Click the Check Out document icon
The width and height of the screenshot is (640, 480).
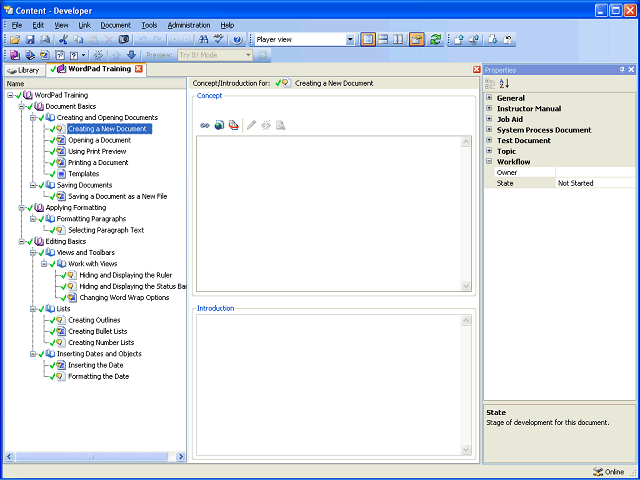(493, 40)
